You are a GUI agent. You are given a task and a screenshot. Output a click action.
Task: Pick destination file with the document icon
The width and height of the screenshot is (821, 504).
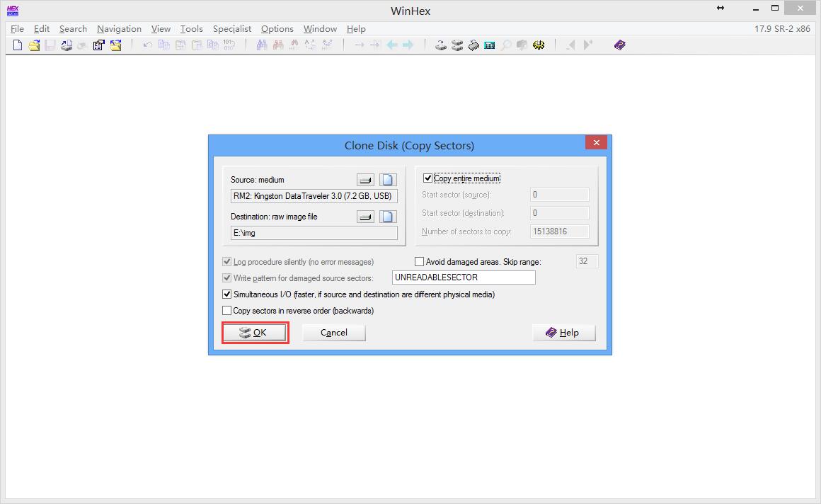coord(387,217)
